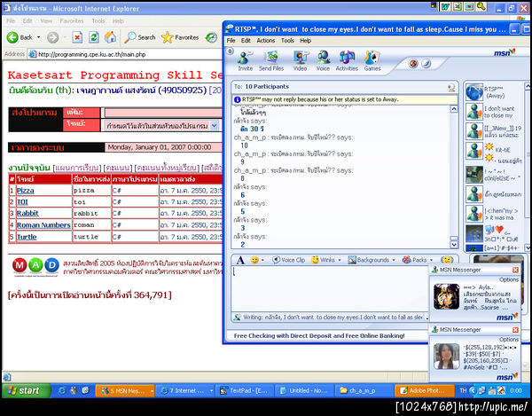
Task: Click Send Files in MSN chat toolbar
Action: pos(271,60)
